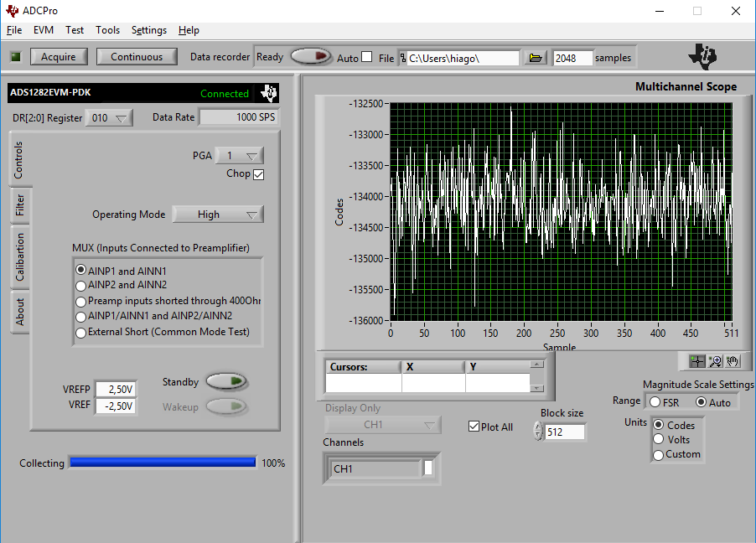Toggle the Chop checkbox
Viewport: 756px width, 543px height.
[258, 174]
